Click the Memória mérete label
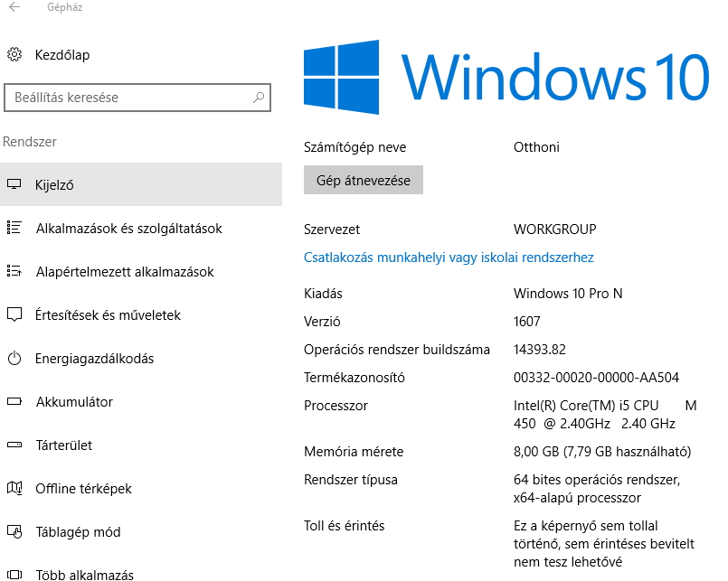 pyautogui.click(x=354, y=452)
